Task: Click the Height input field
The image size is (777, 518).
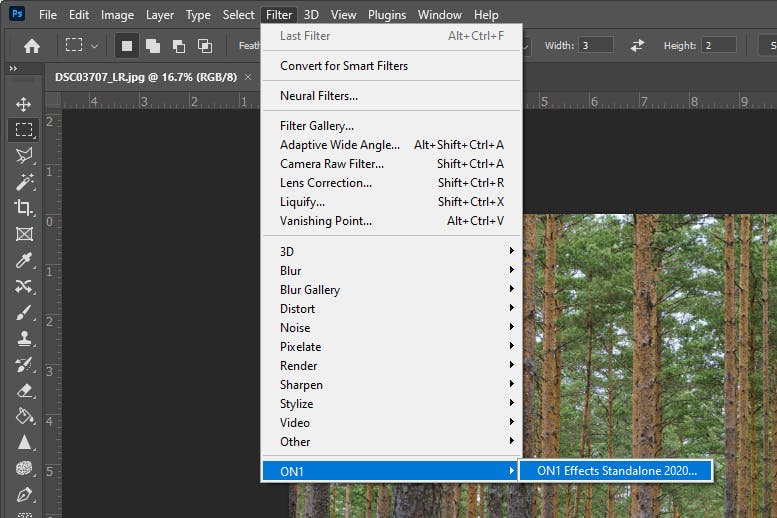Action: tap(719, 46)
